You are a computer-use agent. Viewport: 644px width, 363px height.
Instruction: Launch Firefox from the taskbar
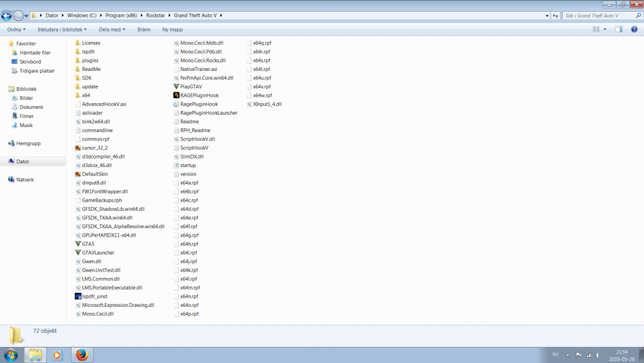pos(82,355)
